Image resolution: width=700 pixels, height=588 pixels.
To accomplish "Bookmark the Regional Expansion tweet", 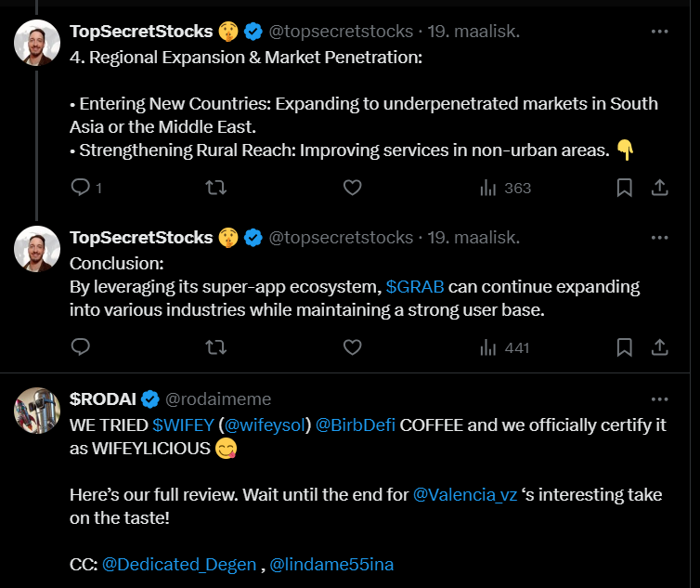I will click(625, 188).
